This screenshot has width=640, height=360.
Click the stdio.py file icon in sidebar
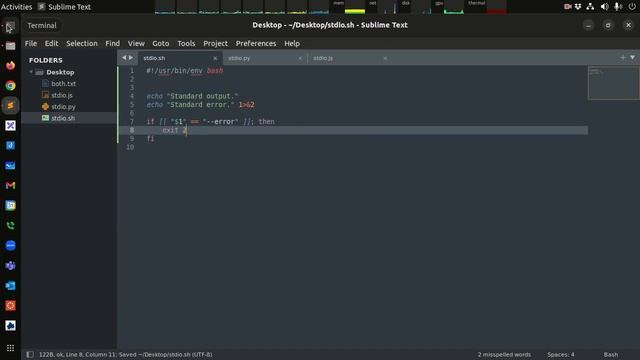[x=45, y=106]
